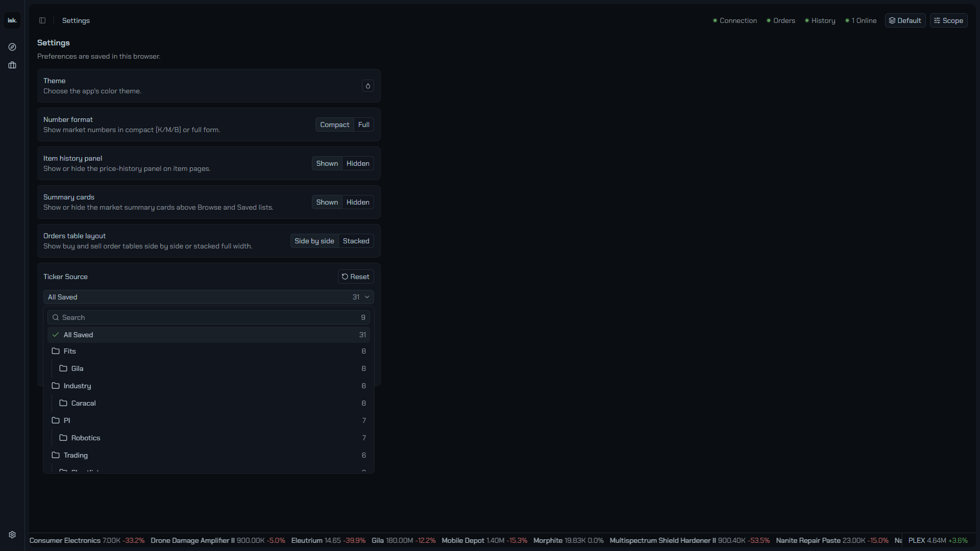980x551 pixels.
Task: Click the folder icon next to Industry
Action: (x=56, y=386)
